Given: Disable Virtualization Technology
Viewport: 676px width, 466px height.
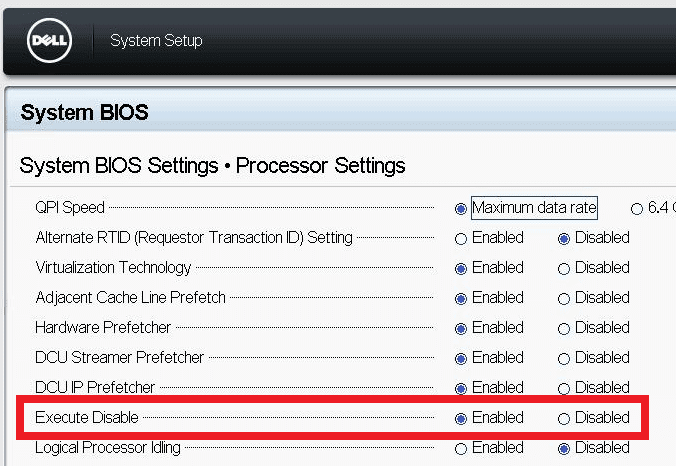Looking at the screenshot, I should [x=564, y=269].
